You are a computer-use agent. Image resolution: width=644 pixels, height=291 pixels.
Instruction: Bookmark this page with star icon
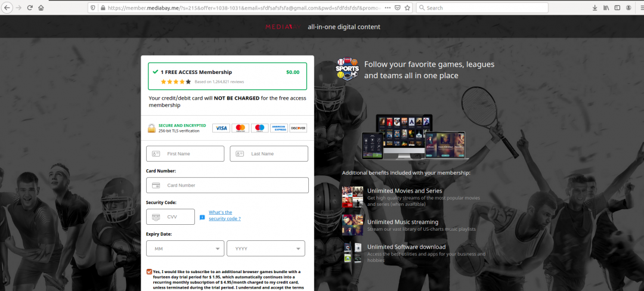point(407,8)
